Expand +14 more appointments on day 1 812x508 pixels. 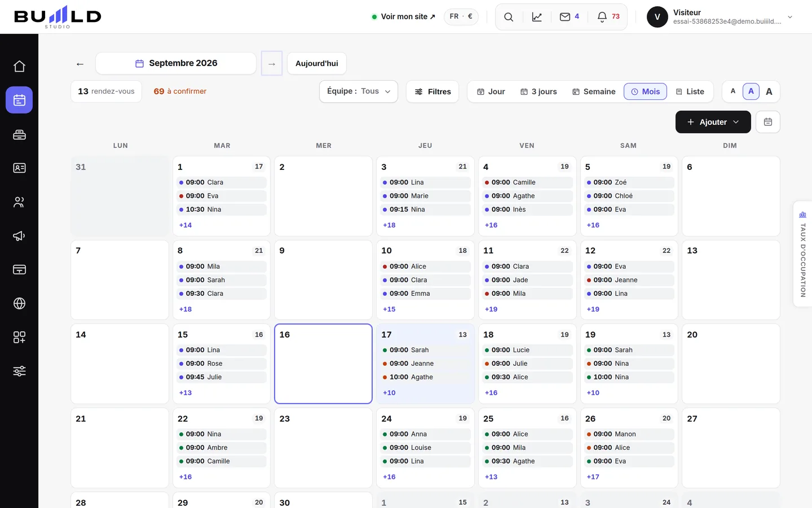pyautogui.click(x=186, y=225)
